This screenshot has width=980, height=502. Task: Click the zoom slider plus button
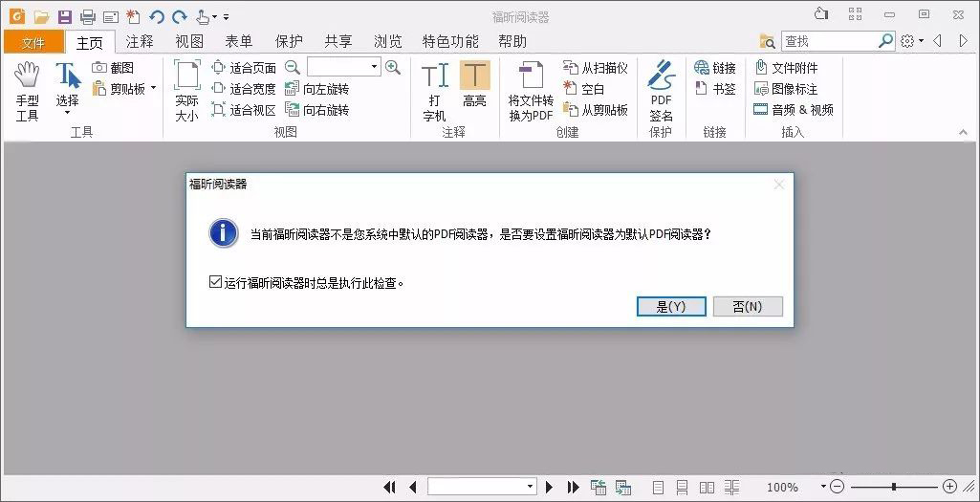tap(950, 487)
